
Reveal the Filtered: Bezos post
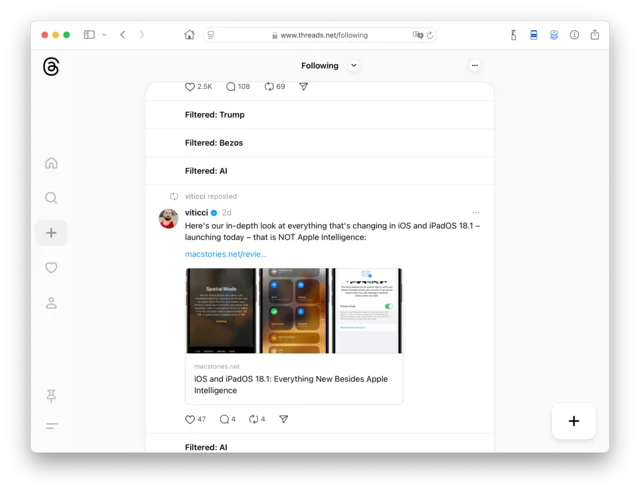320,143
